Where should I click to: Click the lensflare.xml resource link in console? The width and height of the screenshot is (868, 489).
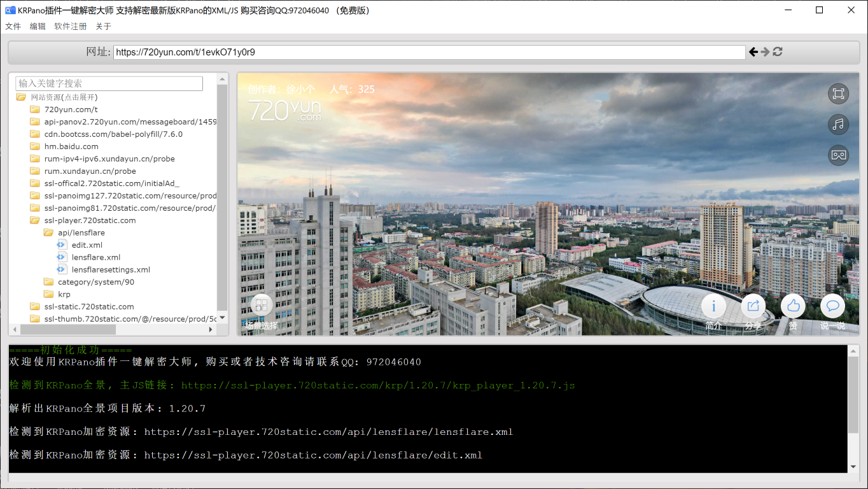(329, 432)
